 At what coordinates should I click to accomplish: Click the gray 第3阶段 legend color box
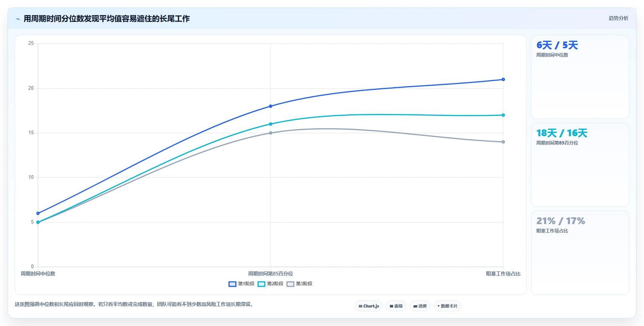290,284
